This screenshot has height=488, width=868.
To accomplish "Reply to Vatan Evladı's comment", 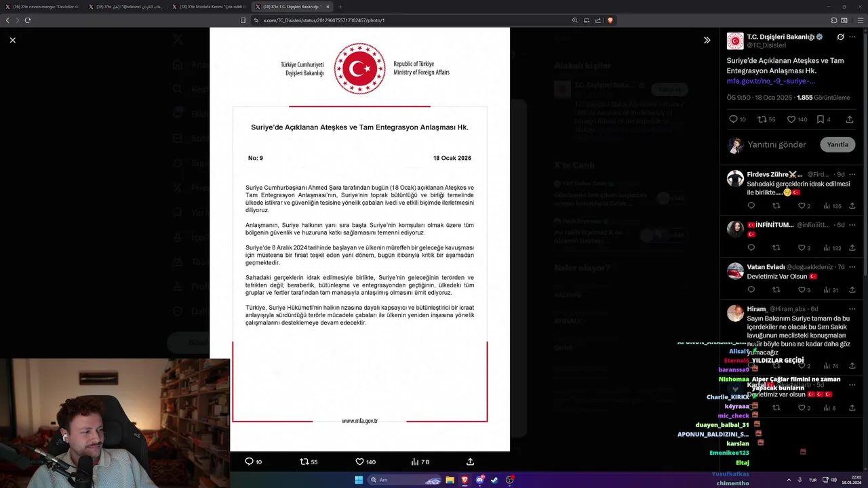I will click(751, 289).
